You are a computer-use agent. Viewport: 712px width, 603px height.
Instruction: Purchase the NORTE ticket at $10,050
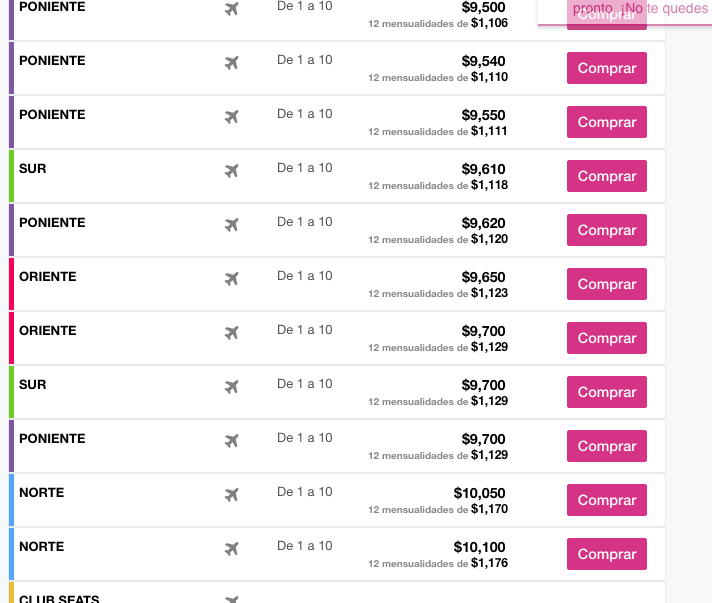[607, 500]
